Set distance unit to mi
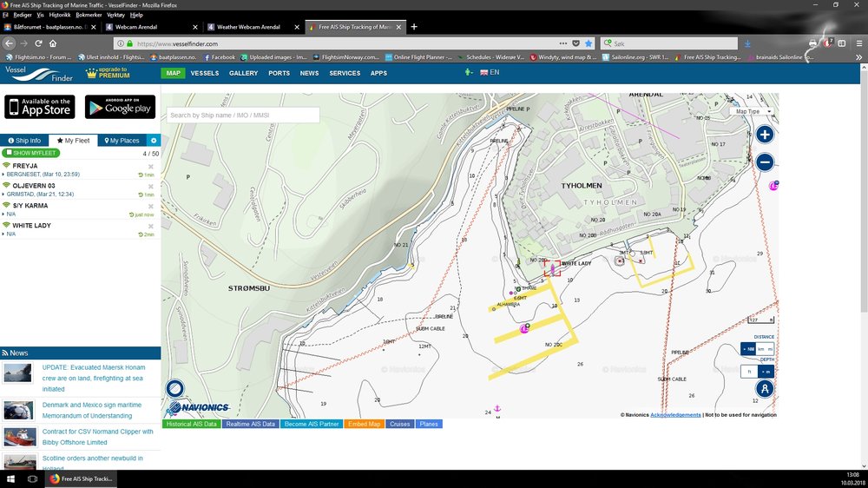 pos(770,349)
